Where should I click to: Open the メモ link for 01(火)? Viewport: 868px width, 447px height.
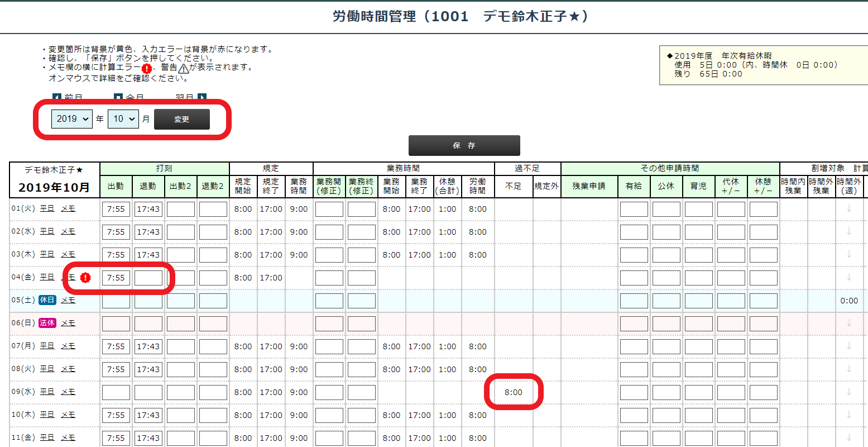point(68,208)
